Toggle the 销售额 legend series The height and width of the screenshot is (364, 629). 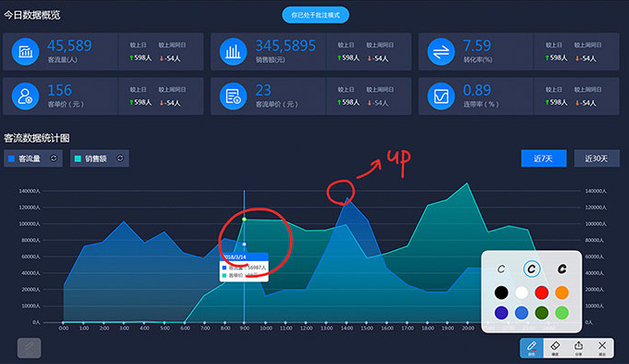tap(99, 158)
